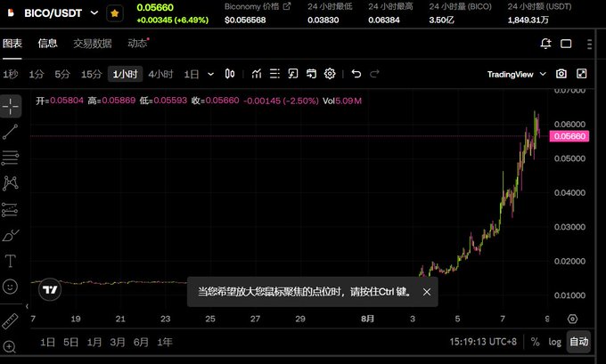
Task: Expand the BICO/USDT pair dropdown
Action: click(x=94, y=13)
